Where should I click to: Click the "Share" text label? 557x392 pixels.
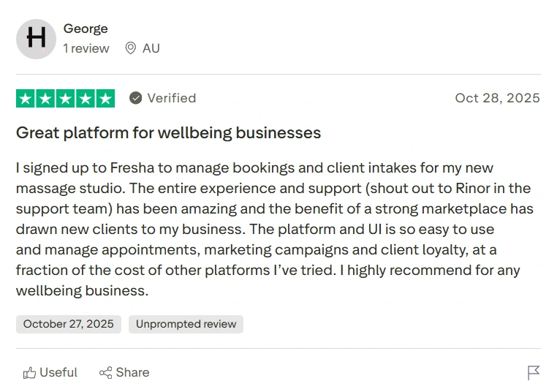pos(132,373)
